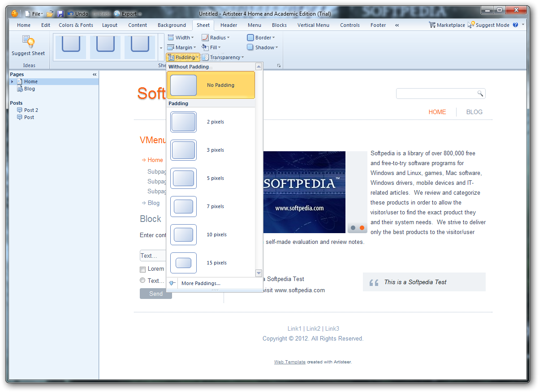Click padding list scroll up arrow
This screenshot has height=392, width=539.
[x=259, y=67]
